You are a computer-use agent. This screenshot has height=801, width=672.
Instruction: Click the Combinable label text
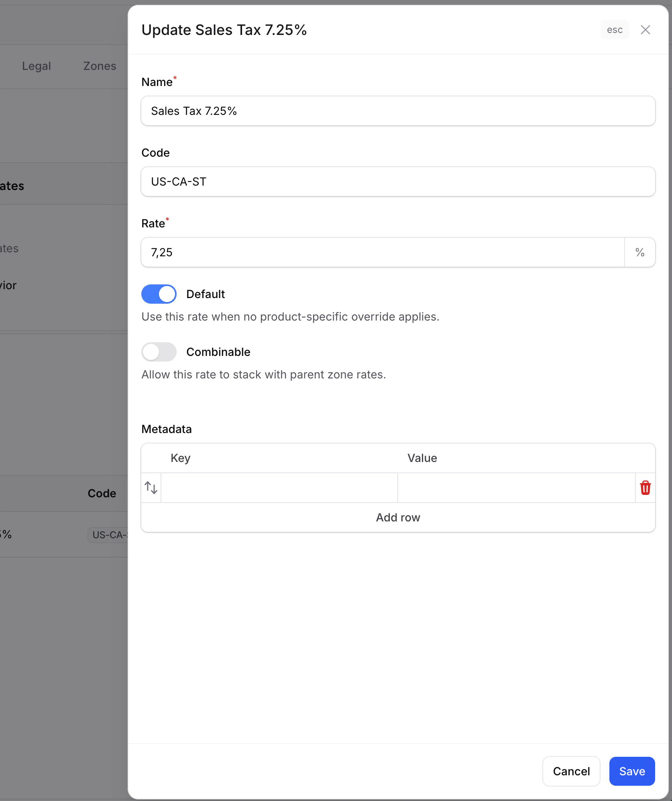(218, 352)
